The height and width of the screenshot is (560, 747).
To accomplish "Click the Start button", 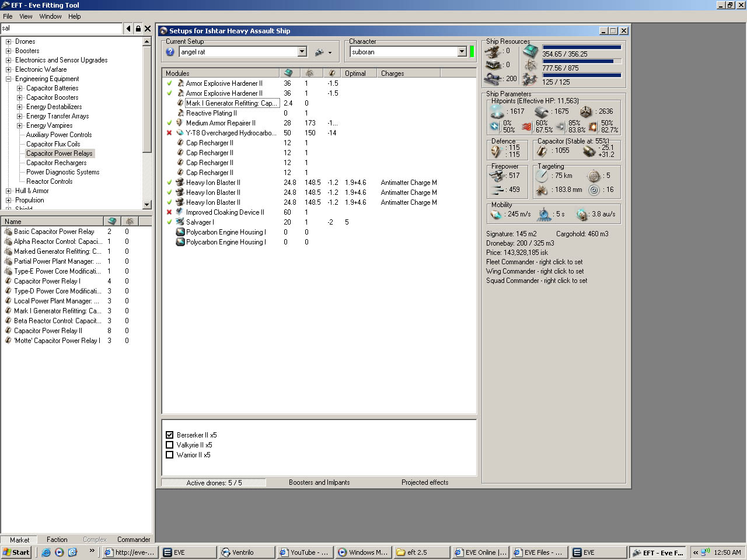I will click(16, 552).
